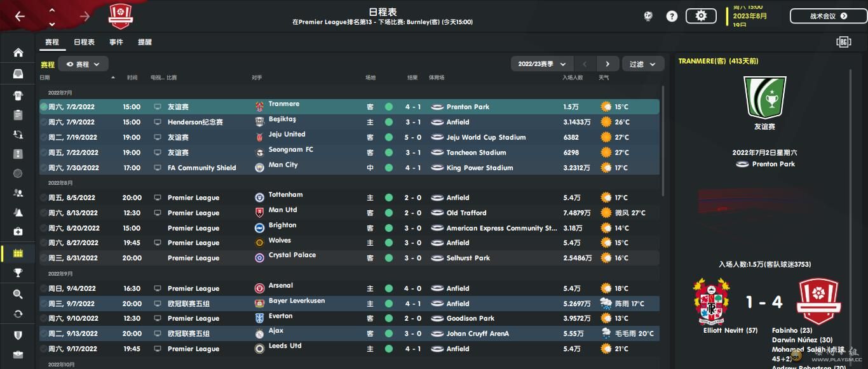Go to next season with right arrow
Image resolution: width=868 pixels, height=369 pixels.
pos(607,64)
